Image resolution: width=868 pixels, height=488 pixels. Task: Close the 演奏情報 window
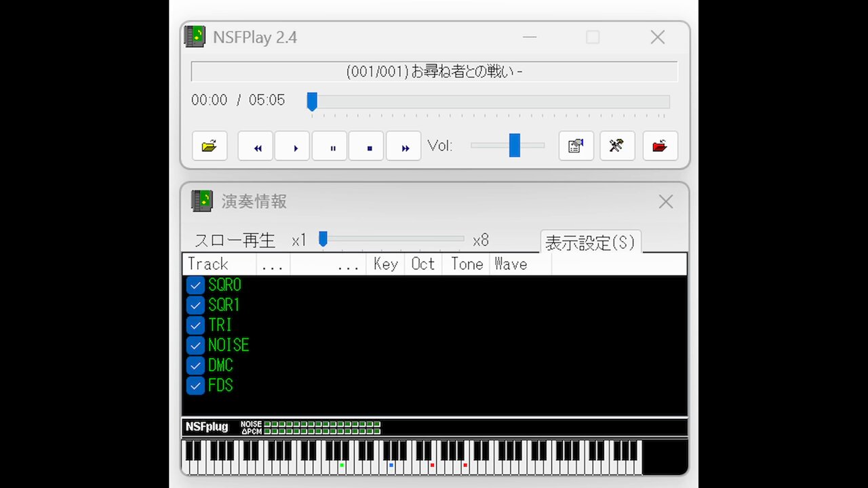coord(666,201)
